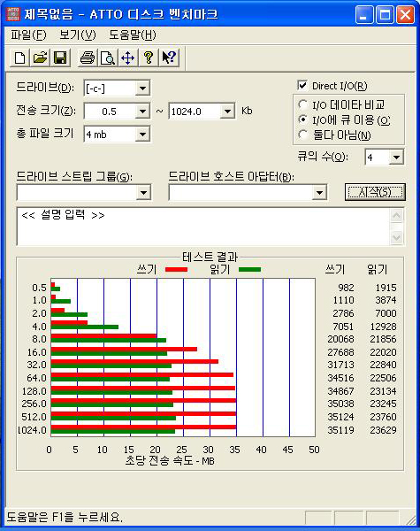Expand the 드라이브 [-c-] dropdown
This screenshot has width=420, height=531.
point(142,88)
